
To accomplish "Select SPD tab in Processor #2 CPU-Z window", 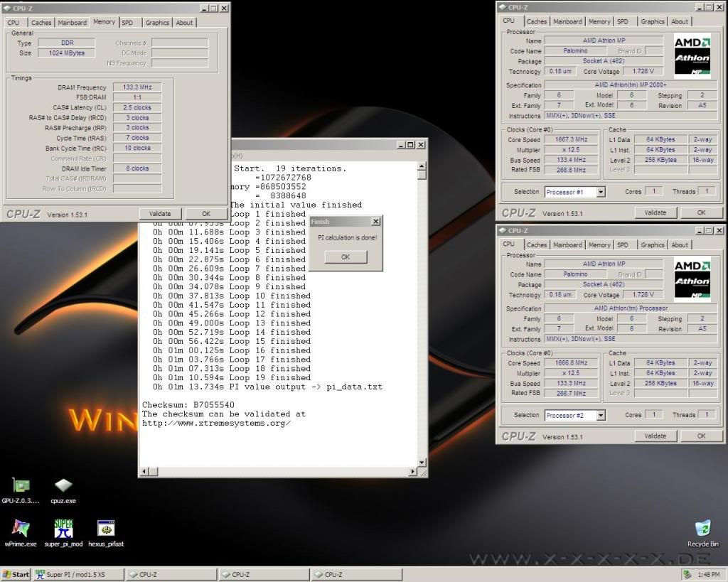I will [623, 244].
